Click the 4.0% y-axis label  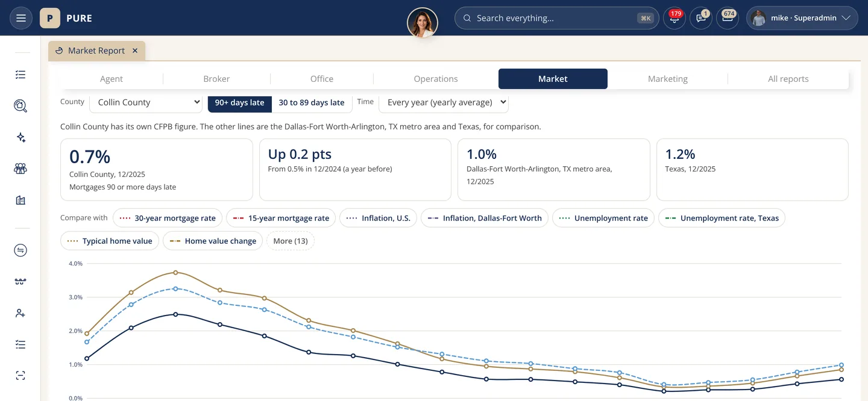[x=75, y=264]
